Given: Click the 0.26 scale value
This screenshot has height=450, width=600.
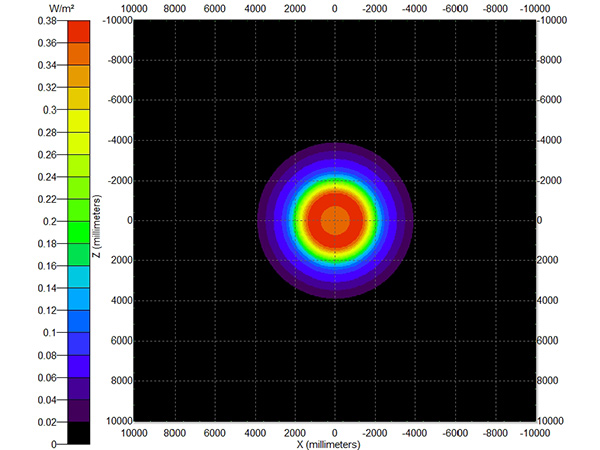Looking at the screenshot, I should tap(47, 155).
